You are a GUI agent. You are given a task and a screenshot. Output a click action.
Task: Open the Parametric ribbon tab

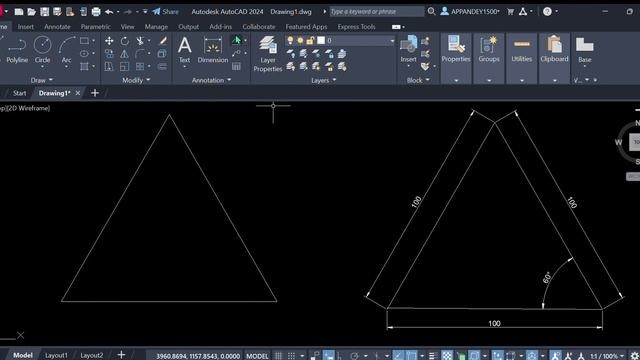coord(96,27)
